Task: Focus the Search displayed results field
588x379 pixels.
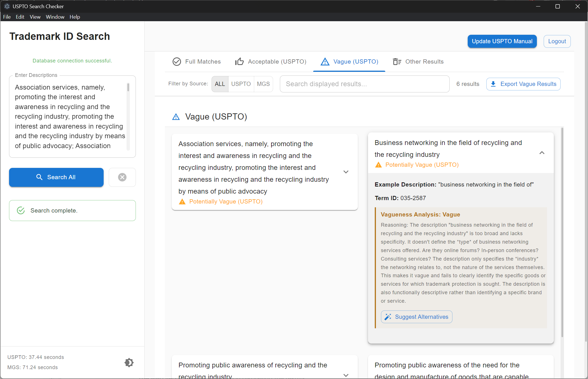Action: (364, 84)
